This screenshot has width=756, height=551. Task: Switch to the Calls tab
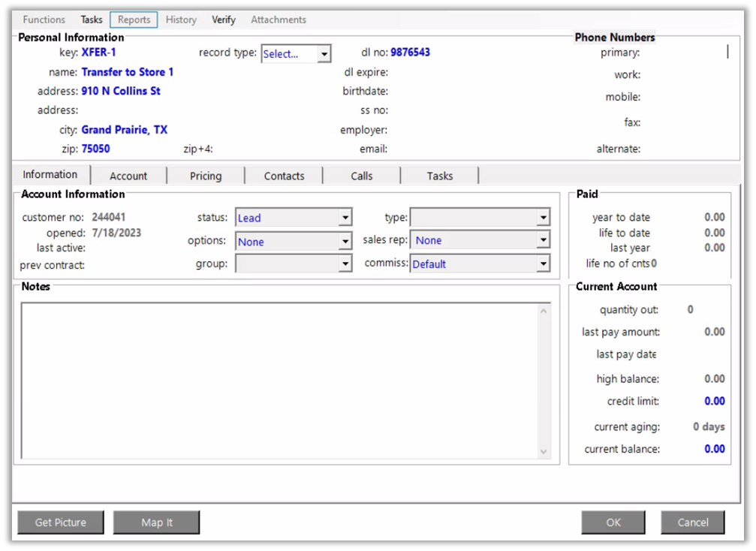tap(361, 176)
